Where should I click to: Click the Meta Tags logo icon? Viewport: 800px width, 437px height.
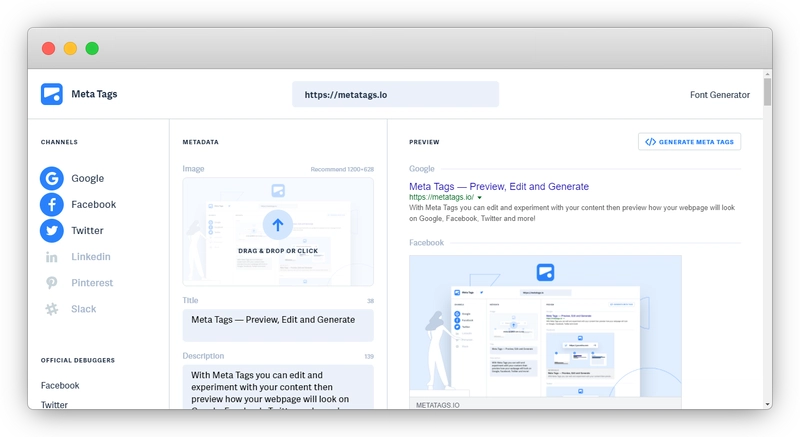[x=52, y=94]
